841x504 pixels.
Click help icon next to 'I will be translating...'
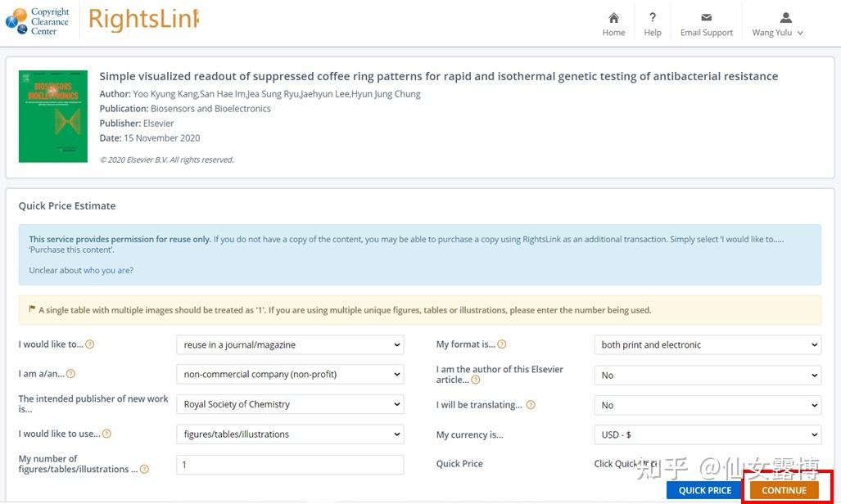531,405
